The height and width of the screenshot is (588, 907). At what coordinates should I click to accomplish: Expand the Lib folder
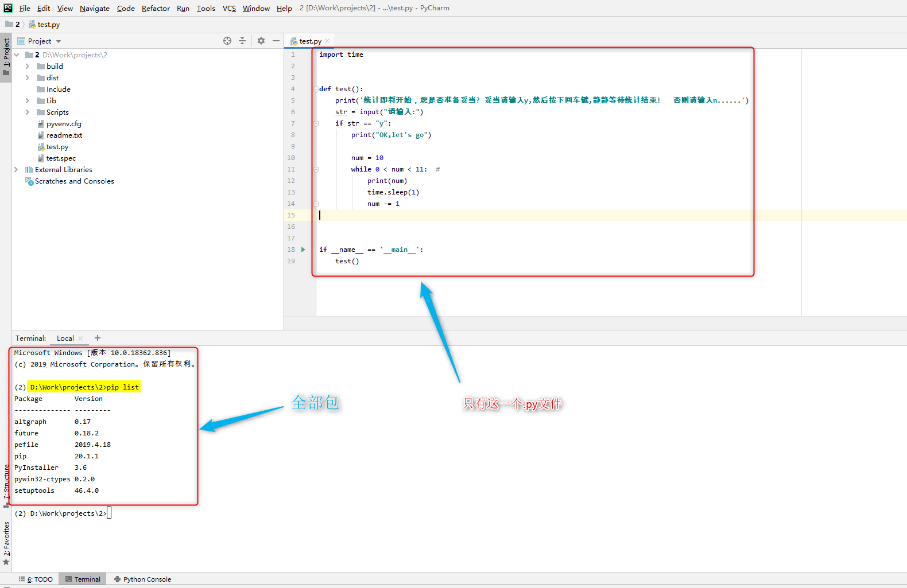pyautogui.click(x=27, y=100)
